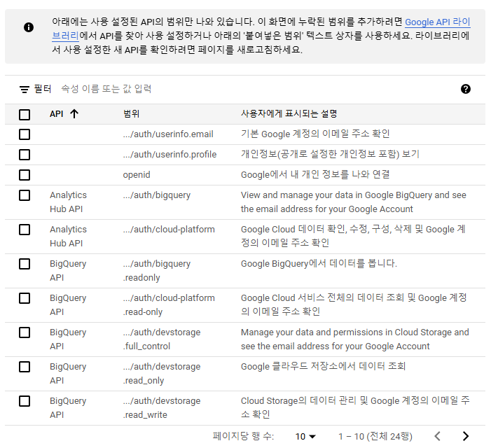Select Analytics Hub API cloud-platform checkbox
The height and width of the screenshot is (448, 498).
coord(25,230)
